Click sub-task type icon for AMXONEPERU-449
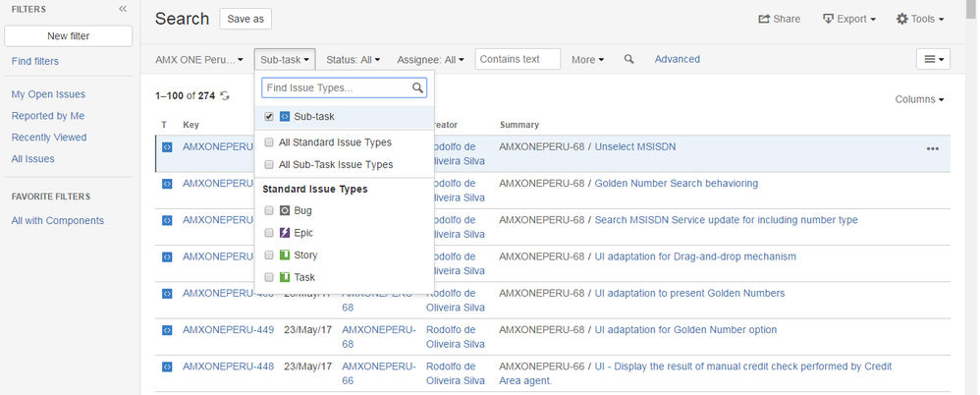This screenshot has width=980, height=395. coord(167,330)
